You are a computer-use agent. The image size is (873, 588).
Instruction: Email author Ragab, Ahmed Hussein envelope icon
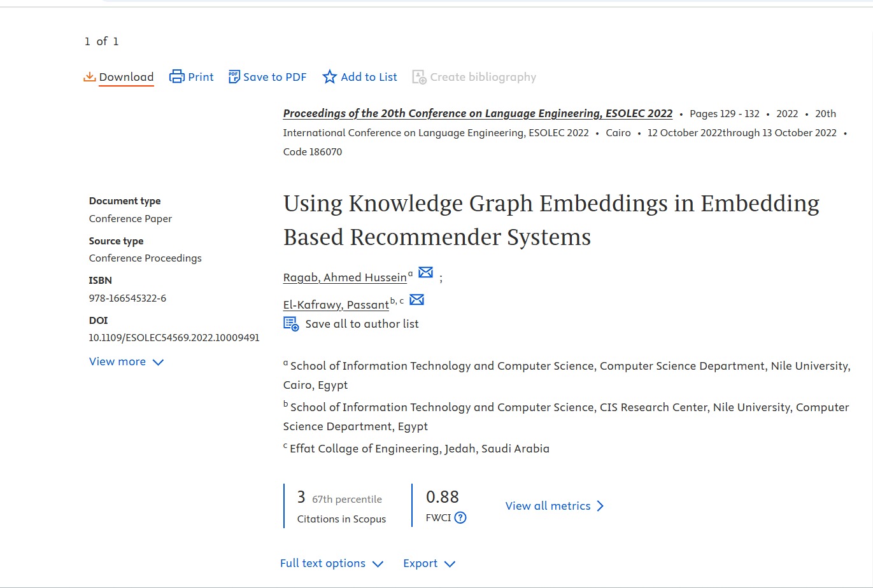coord(425,273)
